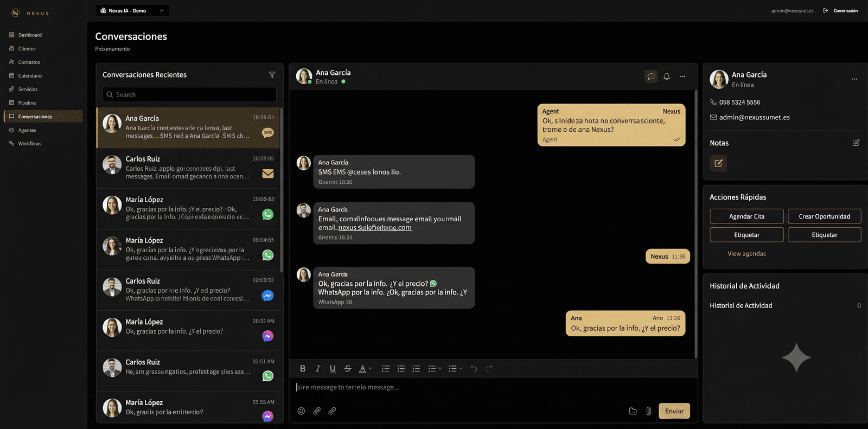Viewport: 868px width, 429px height.
Task: Click the redo arrow in the editor toolbar
Action: (x=489, y=368)
